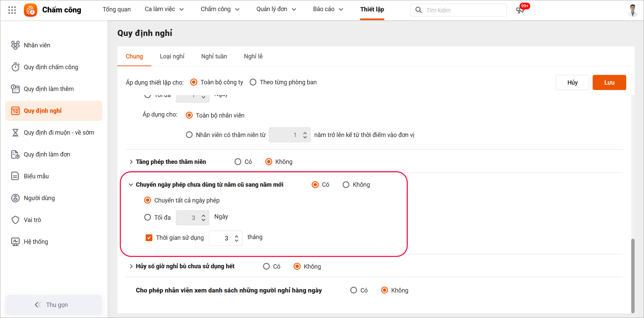Open the notifications icon with 99+ badge
This screenshot has width=644, height=318.
(521, 10)
